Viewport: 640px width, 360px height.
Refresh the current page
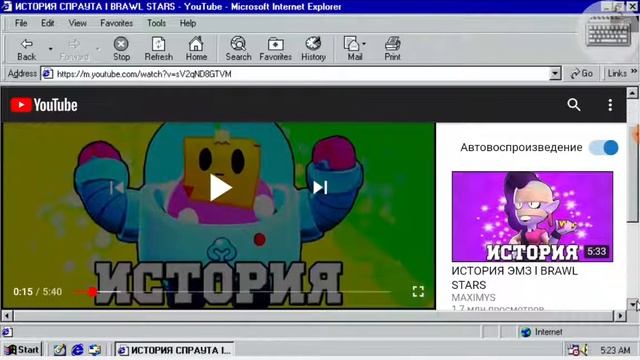[x=158, y=49]
